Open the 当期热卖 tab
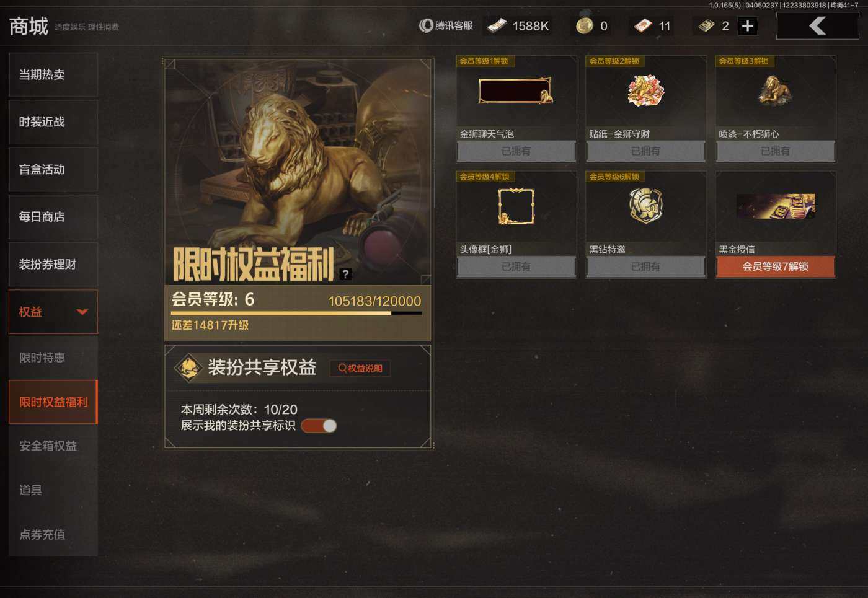Viewport: 868px width, 598px height. [53, 74]
